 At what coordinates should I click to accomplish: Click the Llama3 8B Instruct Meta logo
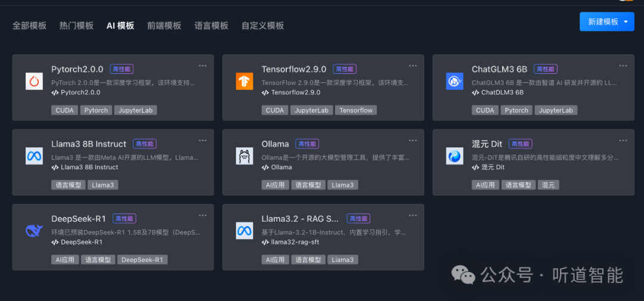[34, 156]
